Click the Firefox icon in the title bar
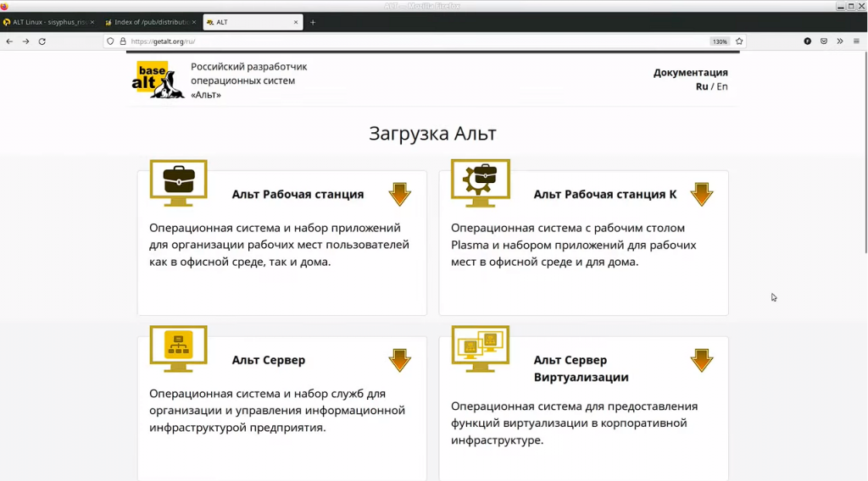 4,6
